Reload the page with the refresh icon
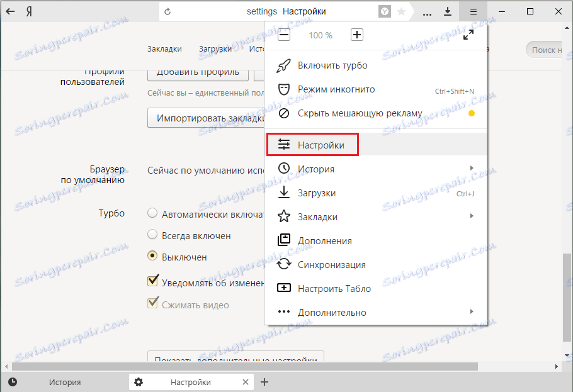 [167, 11]
